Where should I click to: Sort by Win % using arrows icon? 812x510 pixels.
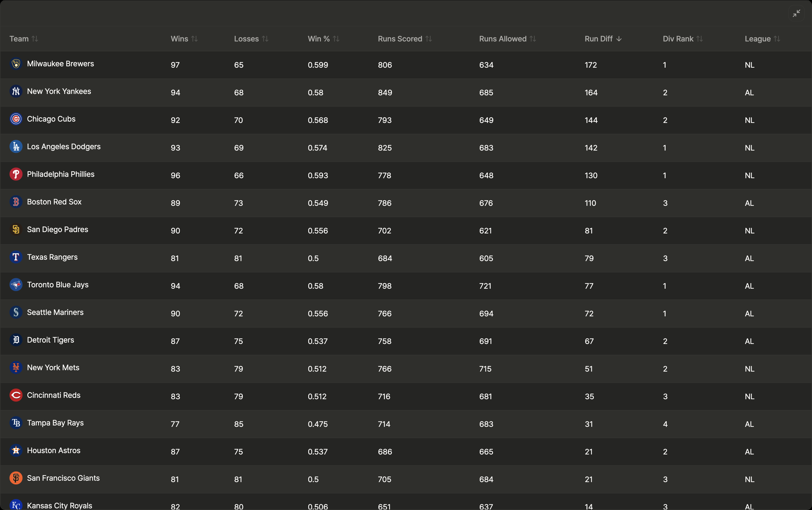click(x=336, y=39)
